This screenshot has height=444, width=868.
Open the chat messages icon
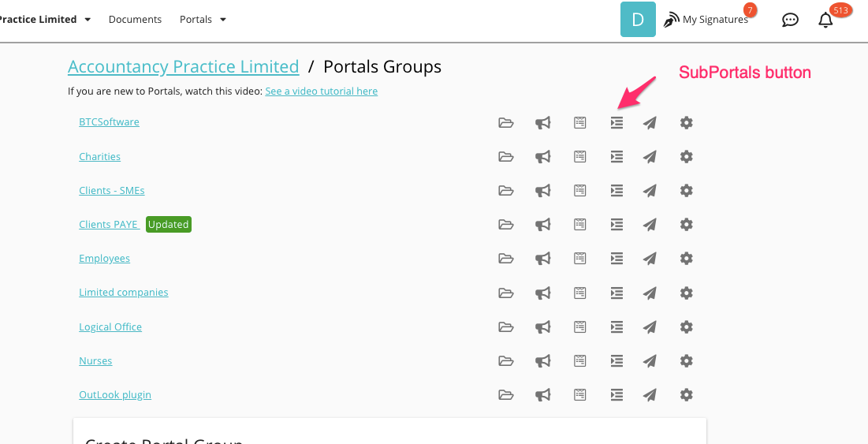(790, 20)
